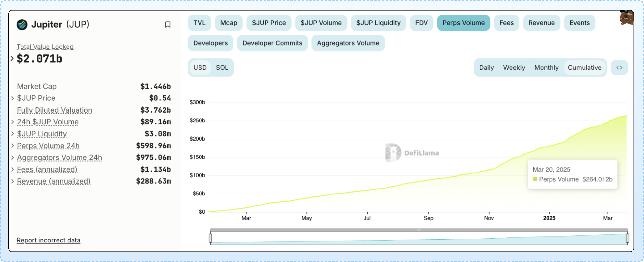Expand the Aggregators Volume 24h row

click(12, 158)
